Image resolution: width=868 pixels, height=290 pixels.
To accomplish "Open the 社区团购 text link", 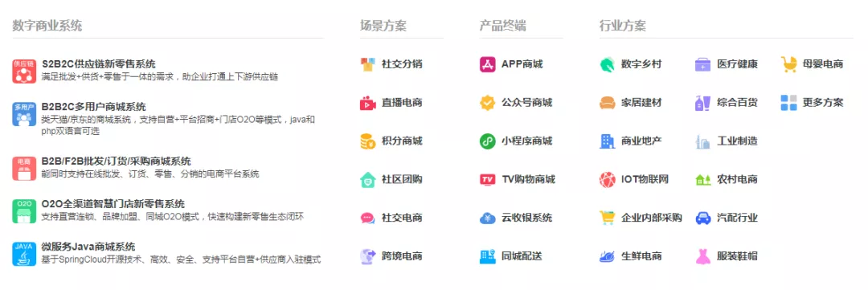I will 402,179.
